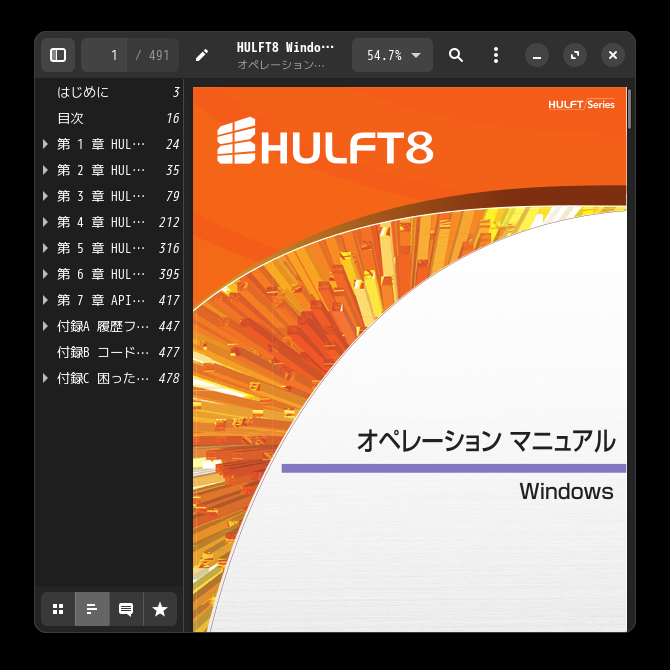
Task: Switch to annotations comment tab
Action: 126,609
